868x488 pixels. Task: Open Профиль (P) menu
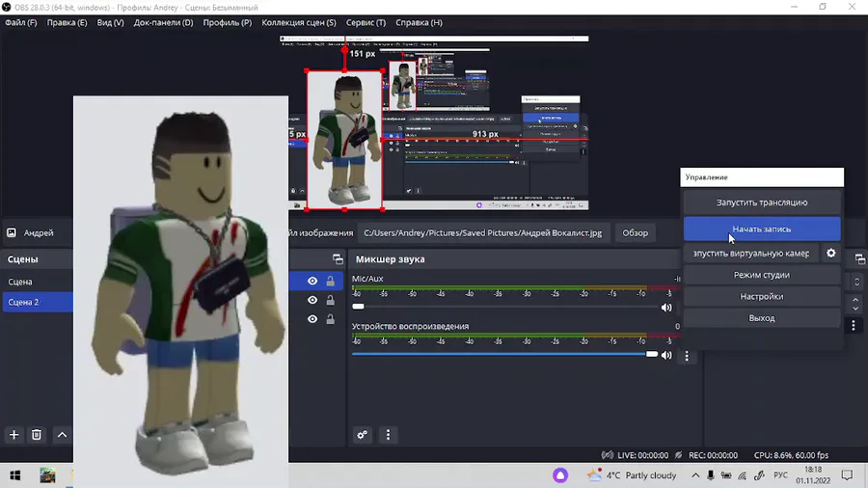coord(227,23)
